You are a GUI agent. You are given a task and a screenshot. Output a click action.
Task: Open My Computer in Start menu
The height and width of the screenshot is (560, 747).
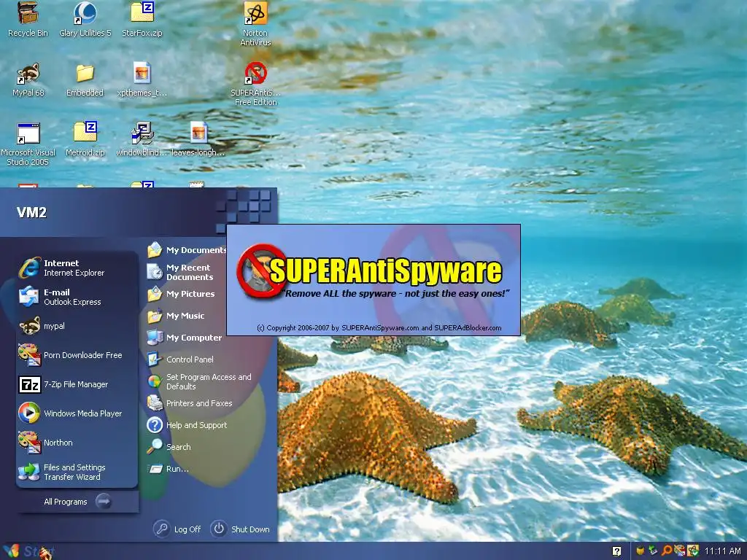[x=186, y=338]
